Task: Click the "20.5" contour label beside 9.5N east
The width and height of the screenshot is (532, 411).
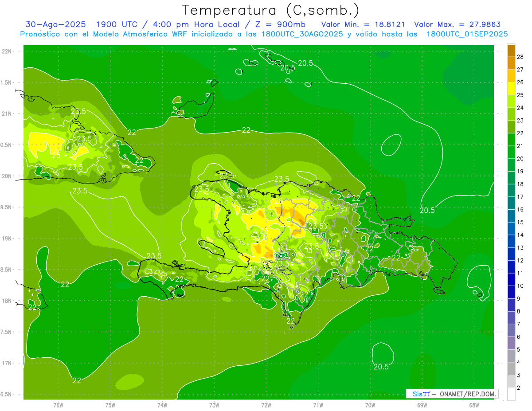Action: pyautogui.click(x=427, y=211)
